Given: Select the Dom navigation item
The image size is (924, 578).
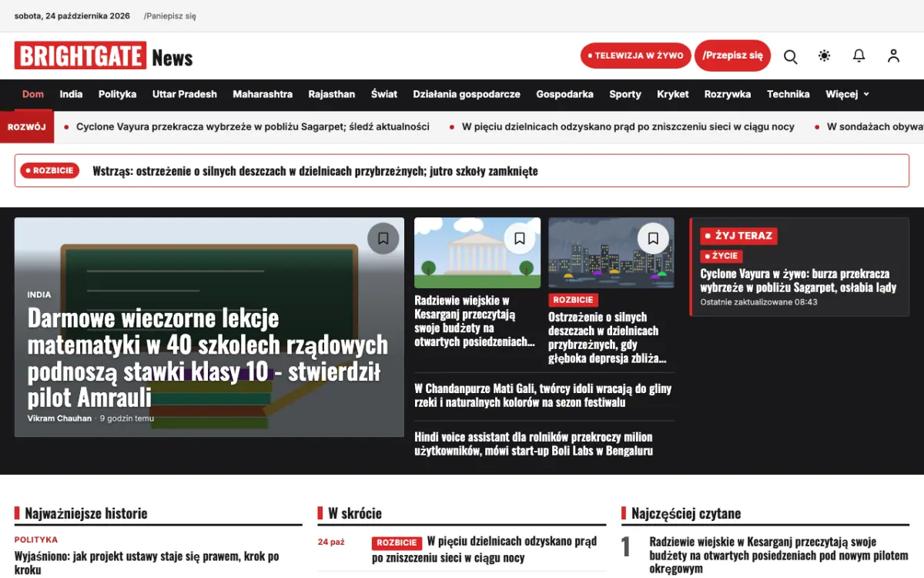Looking at the screenshot, I should (33, 94).
